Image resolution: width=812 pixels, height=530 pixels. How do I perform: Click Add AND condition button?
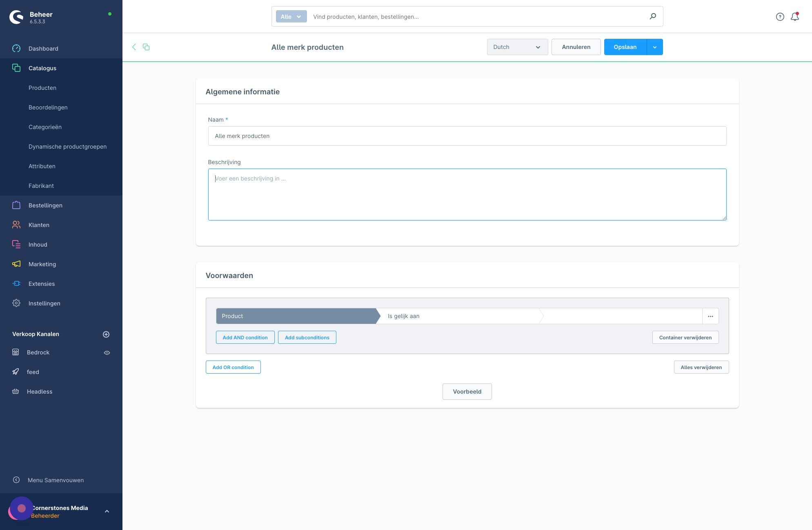(x=245, y=337)
